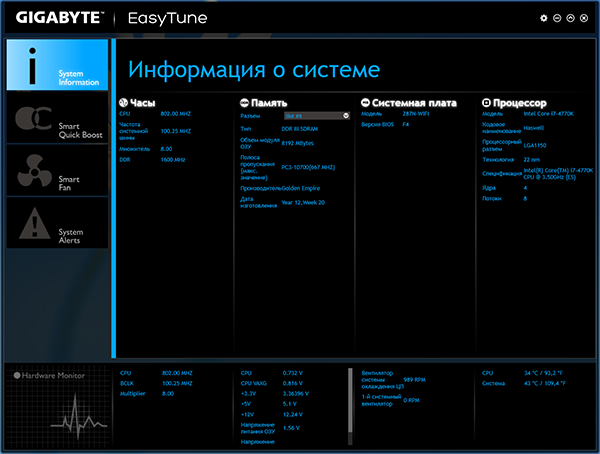Click the 0 RPM system fan reading
600x454 pixels.
(x=412, y=400)
